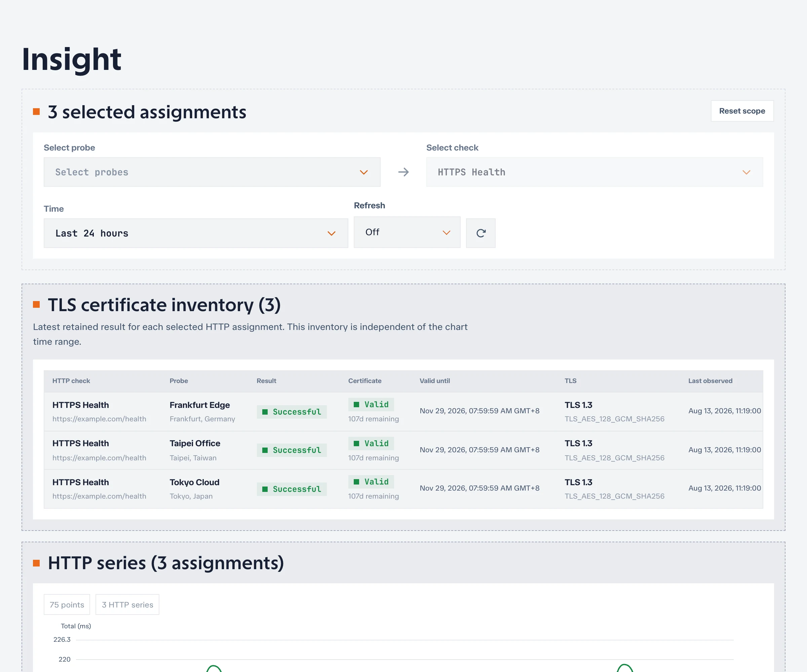Screen dimensions: 807x672
Task: Click the 75 points chip
Action: tap(67, 604)
